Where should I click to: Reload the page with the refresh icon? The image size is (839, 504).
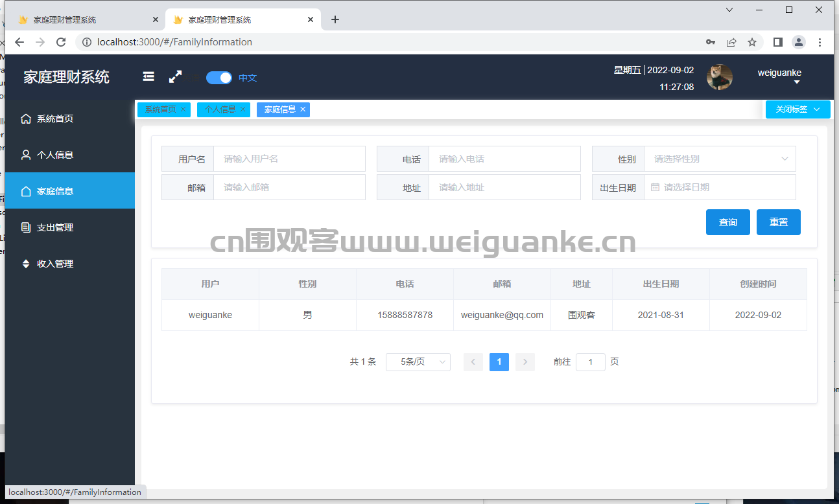61,42
